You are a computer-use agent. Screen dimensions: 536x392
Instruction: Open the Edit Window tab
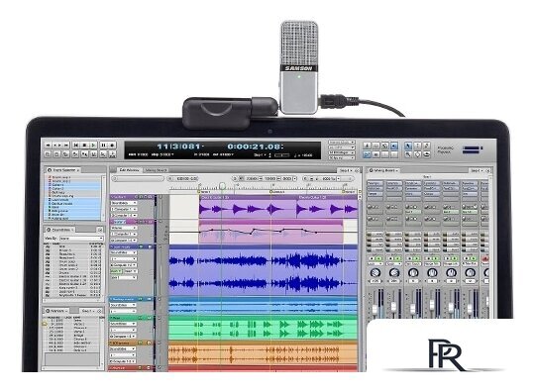coord(129,170)
